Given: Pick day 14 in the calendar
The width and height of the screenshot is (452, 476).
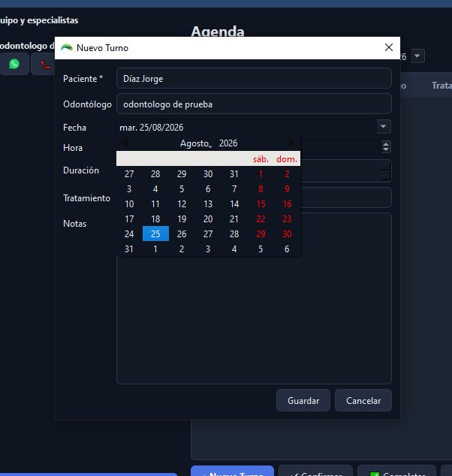Looking at the screenshot, I should click(234, 203).
